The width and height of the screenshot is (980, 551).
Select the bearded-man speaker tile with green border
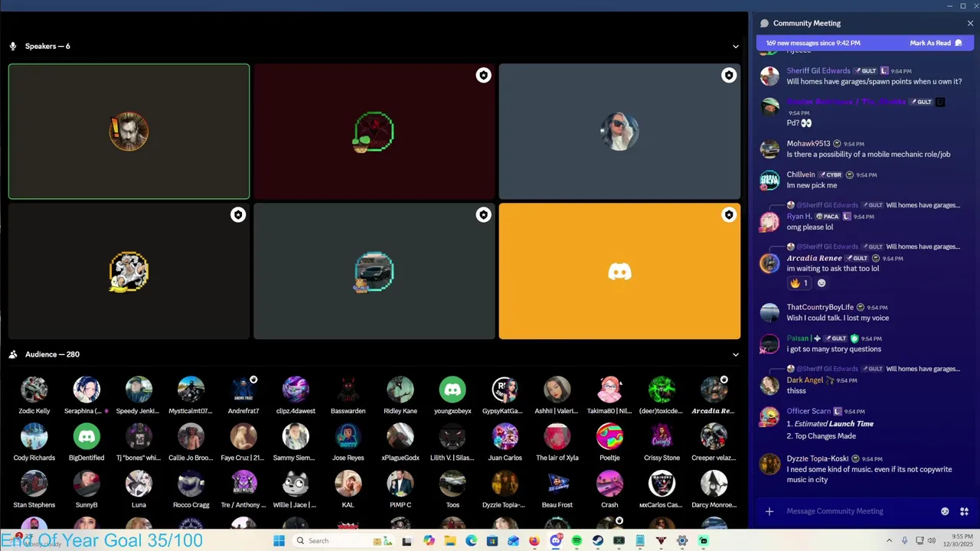pyautogui.click(x=129, y=132)
